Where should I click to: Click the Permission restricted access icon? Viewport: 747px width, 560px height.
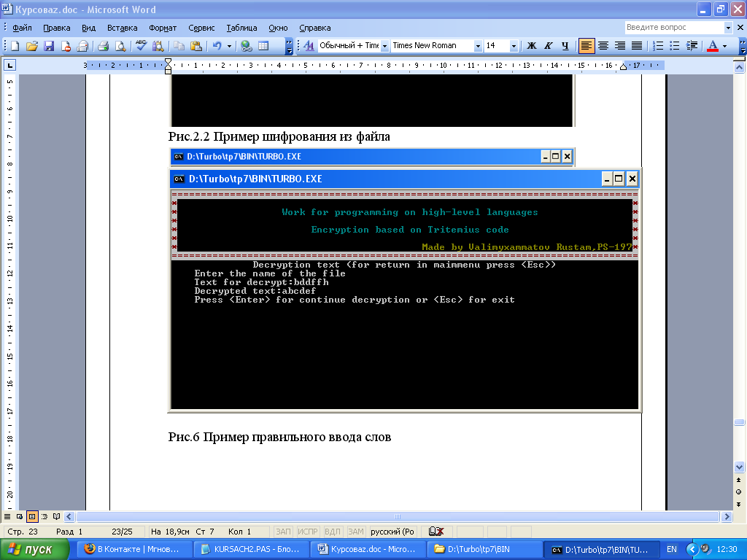(66, 46)
